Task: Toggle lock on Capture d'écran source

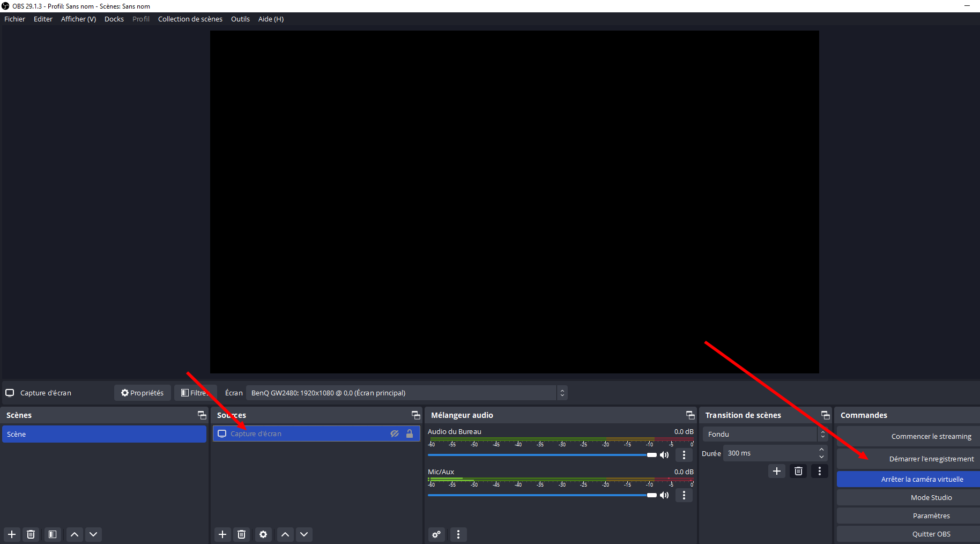Action: 410,433
